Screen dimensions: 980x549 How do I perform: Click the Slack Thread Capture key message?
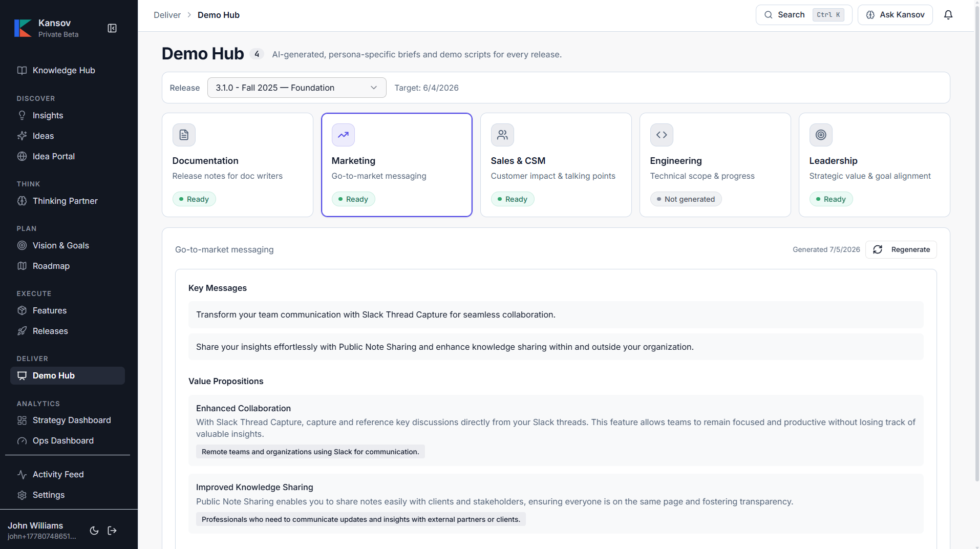coord(556,314)
